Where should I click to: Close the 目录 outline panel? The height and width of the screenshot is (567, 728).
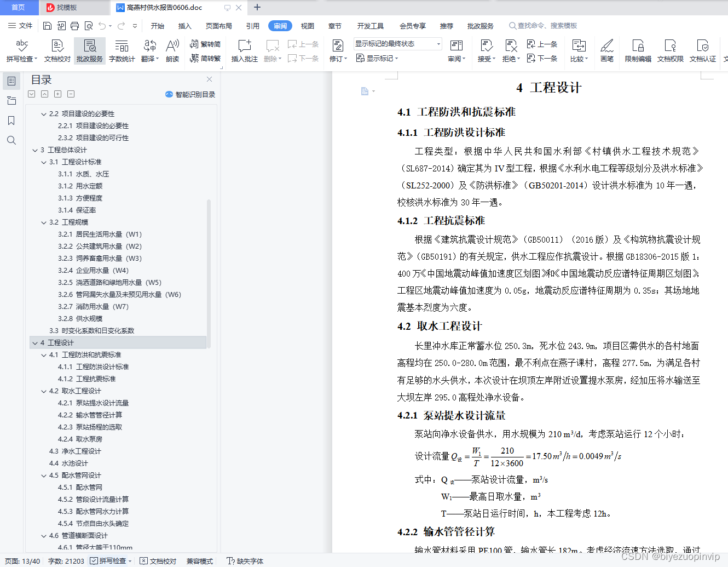[209, 79]
